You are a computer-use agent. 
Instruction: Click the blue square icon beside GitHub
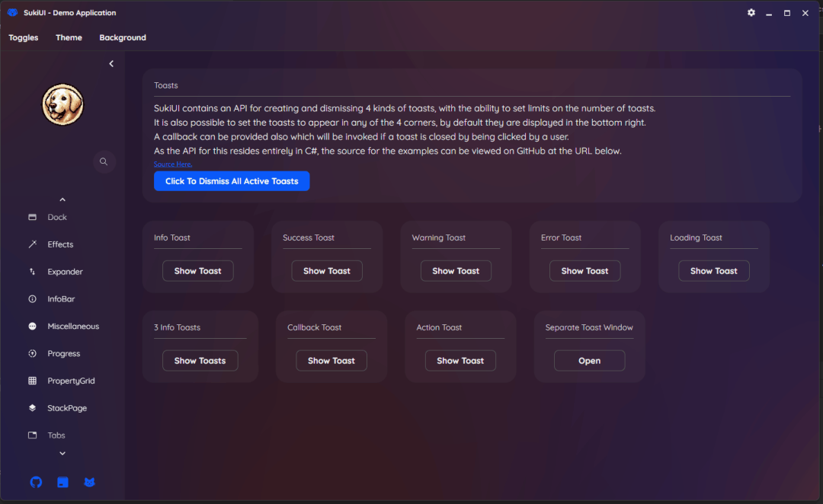62,482
